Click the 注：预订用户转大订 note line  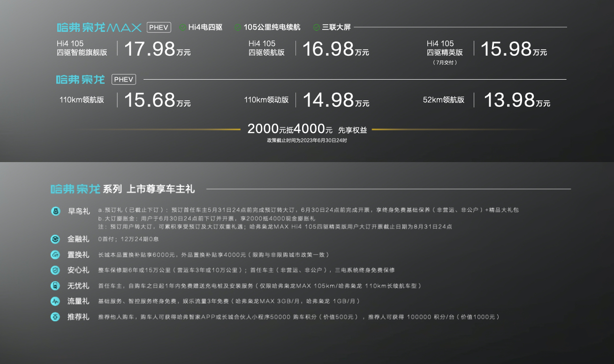275,227
